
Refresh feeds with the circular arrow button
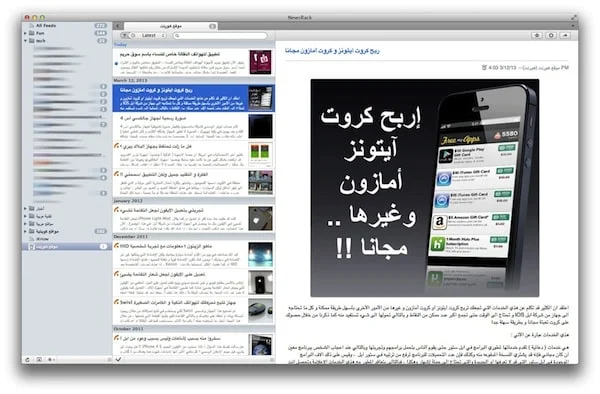click(28, 360)
